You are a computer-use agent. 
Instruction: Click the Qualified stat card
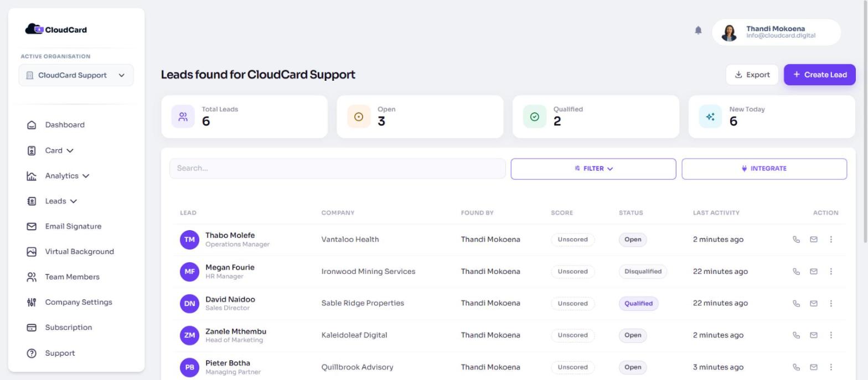click(x=596, y=117)
